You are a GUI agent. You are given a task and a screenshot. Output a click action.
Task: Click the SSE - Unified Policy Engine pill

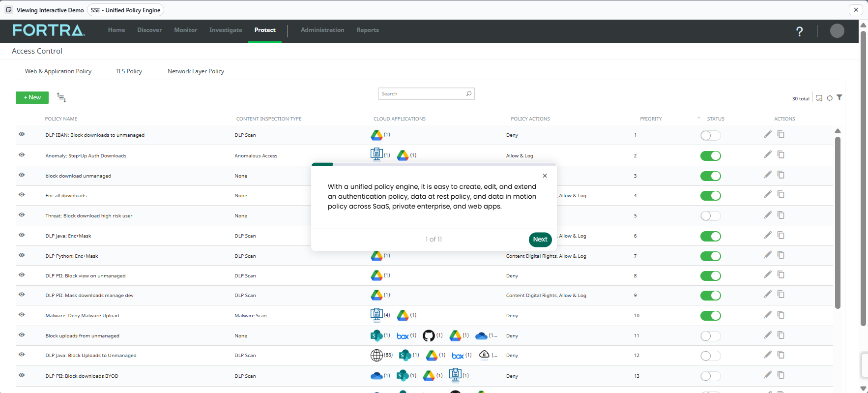[x=125, y=10]
